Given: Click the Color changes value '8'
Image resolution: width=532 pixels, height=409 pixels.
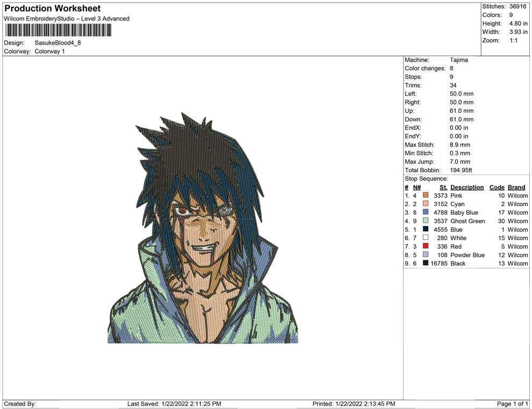Looking at the screenshot, I should click(451, 69).
